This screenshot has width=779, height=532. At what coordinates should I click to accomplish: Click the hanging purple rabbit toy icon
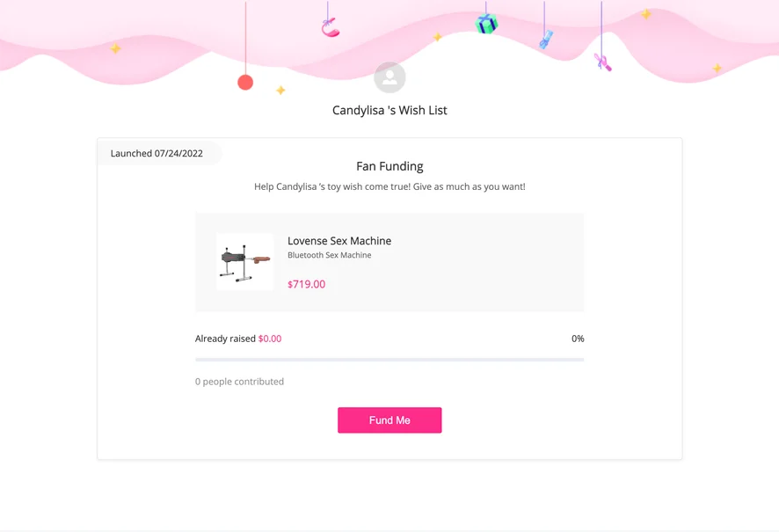(x=602, y=62)
